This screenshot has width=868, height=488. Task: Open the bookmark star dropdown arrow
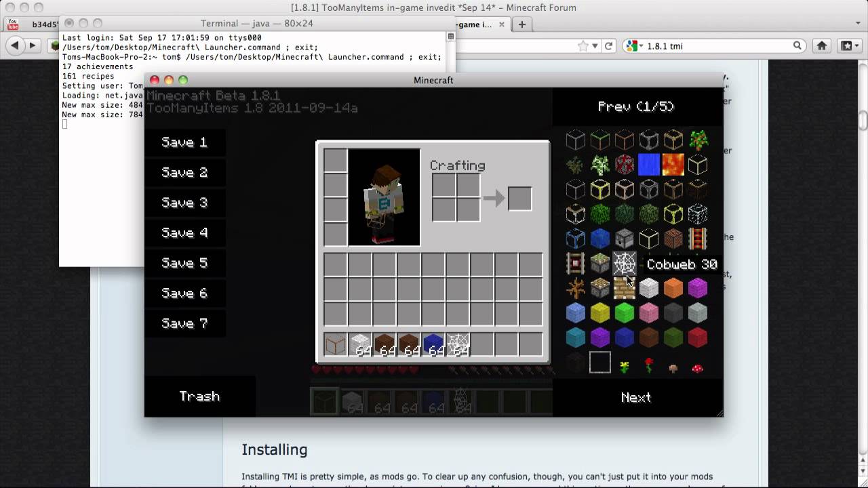(x=595, y=46)
